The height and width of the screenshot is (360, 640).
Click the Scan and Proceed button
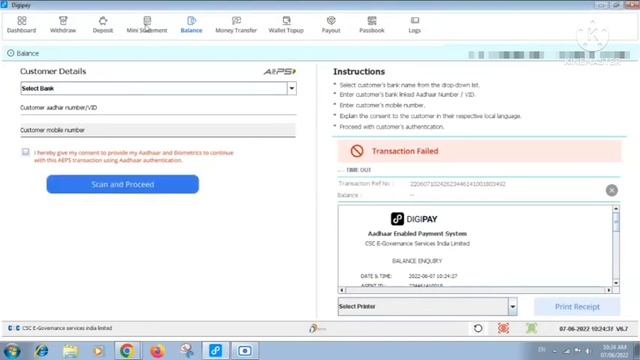coord(122,184)
